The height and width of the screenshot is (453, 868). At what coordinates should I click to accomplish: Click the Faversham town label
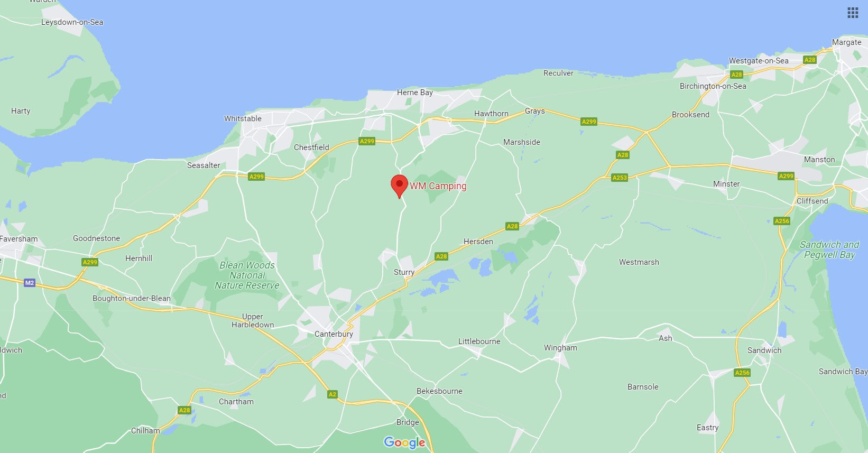tap(19, 239)
